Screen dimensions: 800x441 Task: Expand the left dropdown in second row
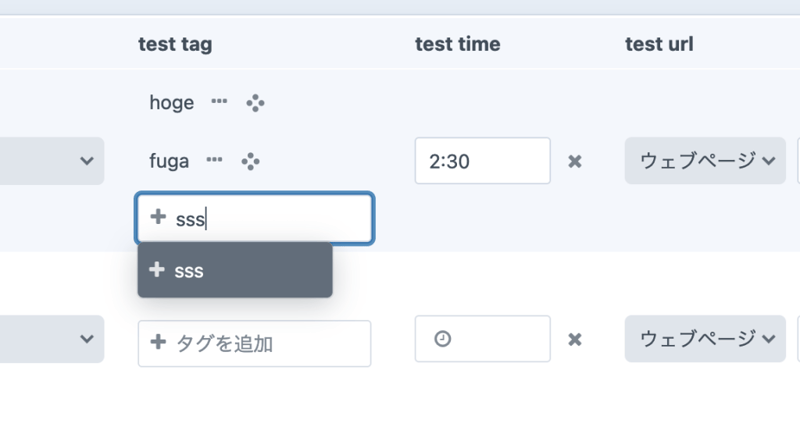(x=87, y=339)
